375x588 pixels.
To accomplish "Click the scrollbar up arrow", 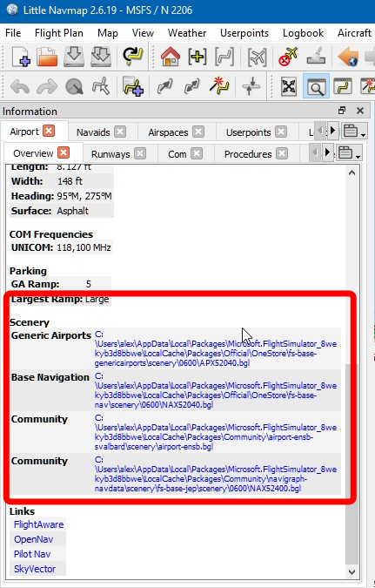I will [352, 172].
